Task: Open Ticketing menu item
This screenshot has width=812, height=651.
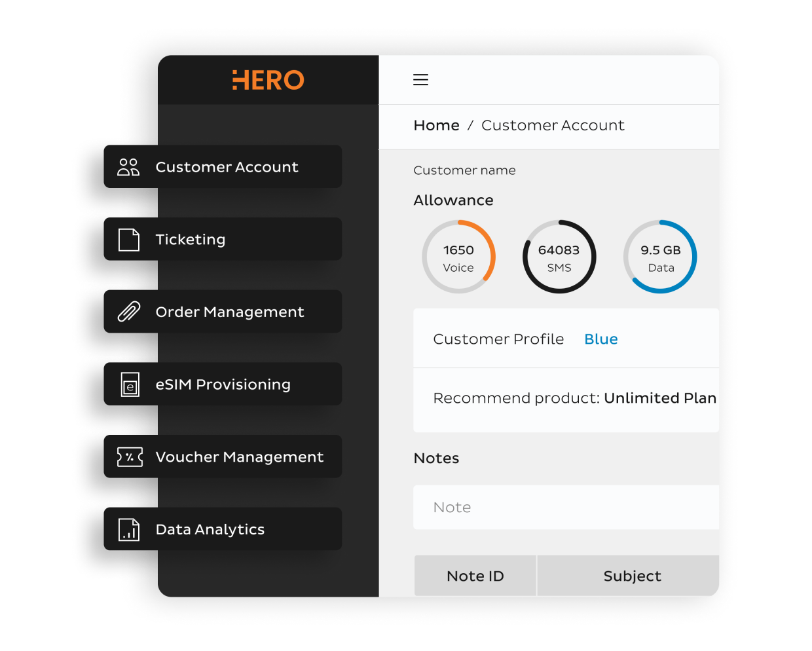Action: click(223, 239)
